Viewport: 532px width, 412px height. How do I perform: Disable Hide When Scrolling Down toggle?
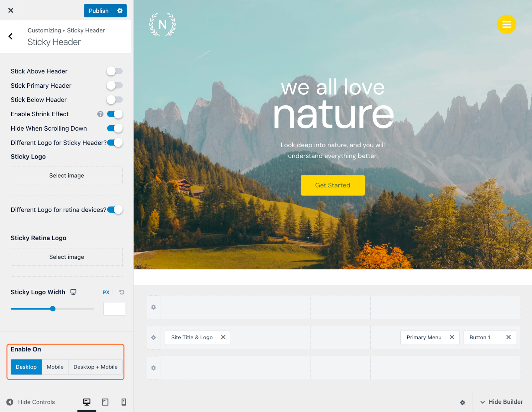pyautogui.click(x=115, y=128)
